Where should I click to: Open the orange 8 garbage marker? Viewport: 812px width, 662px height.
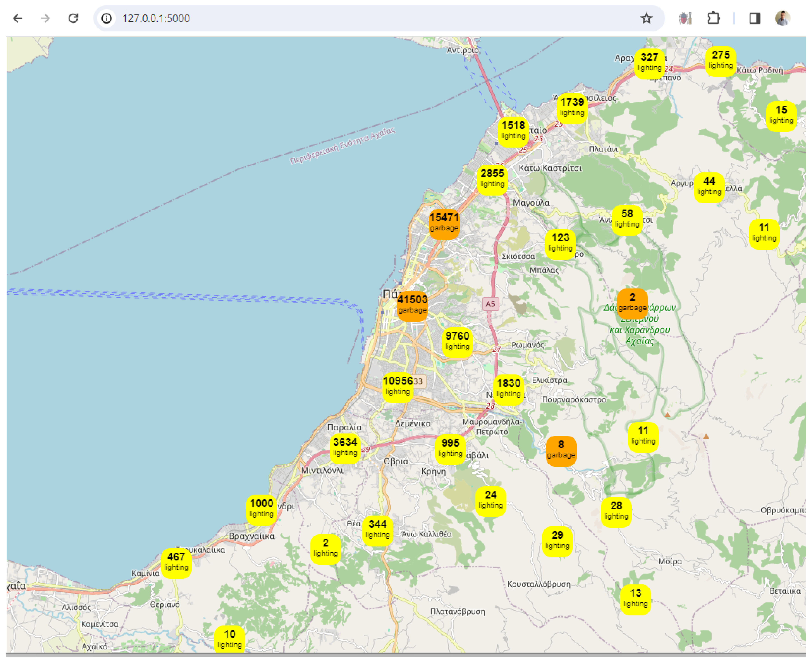[x=561, y=450]
